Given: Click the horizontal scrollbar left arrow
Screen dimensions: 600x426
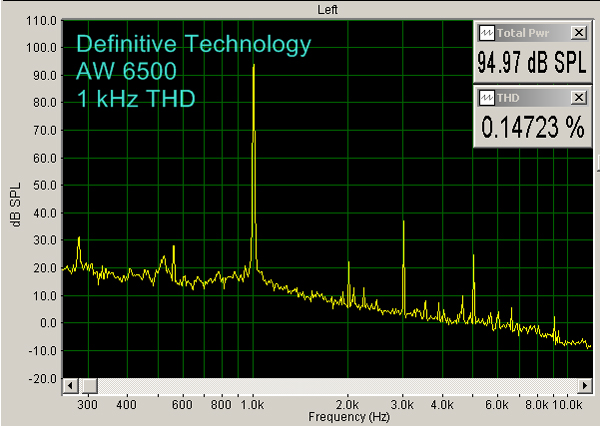Looking at the screenshot, I should click(x=70, y=385).
